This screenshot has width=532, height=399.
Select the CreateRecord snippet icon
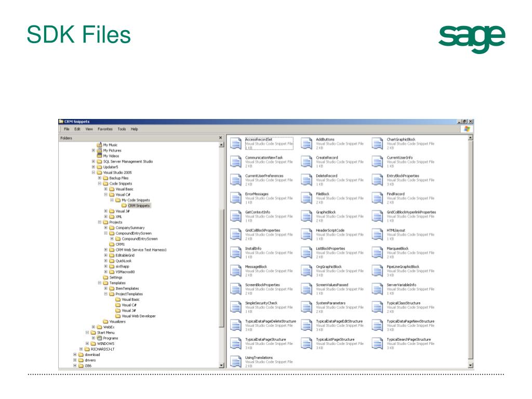tap(307, 162)
